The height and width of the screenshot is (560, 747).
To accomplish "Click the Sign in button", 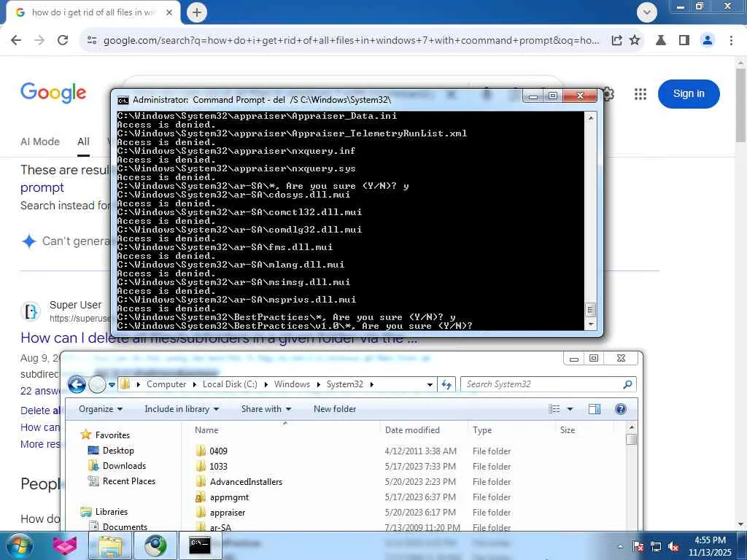I will (689, 94).
